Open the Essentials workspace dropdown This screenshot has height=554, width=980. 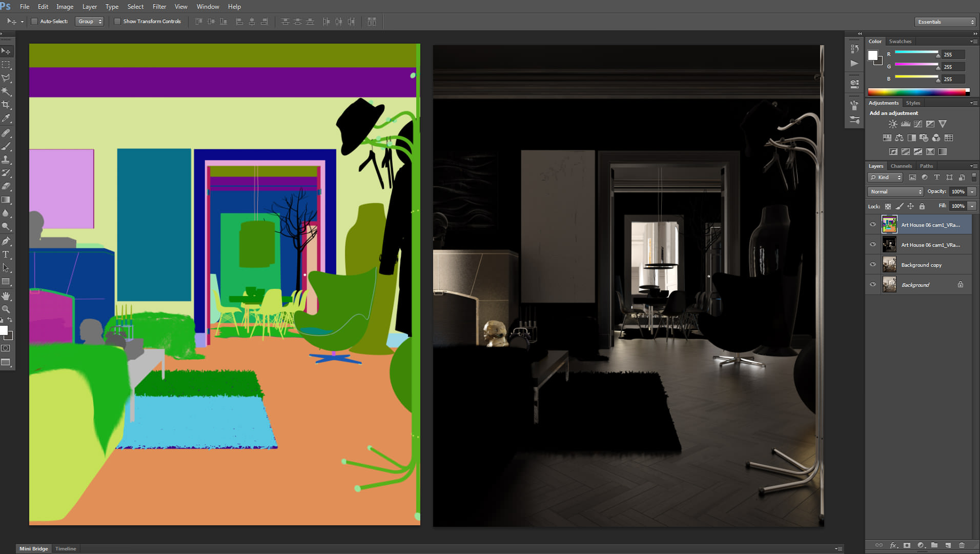click(x=945, y=22)
